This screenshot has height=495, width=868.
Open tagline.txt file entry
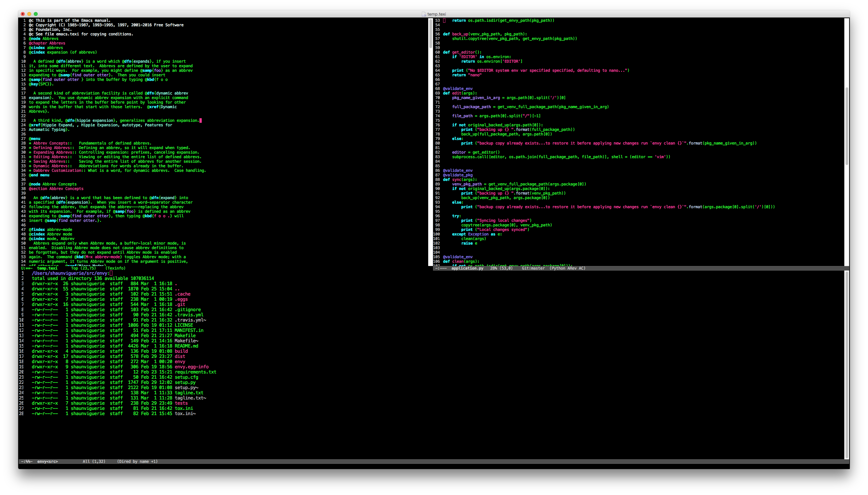click(189, 393)
